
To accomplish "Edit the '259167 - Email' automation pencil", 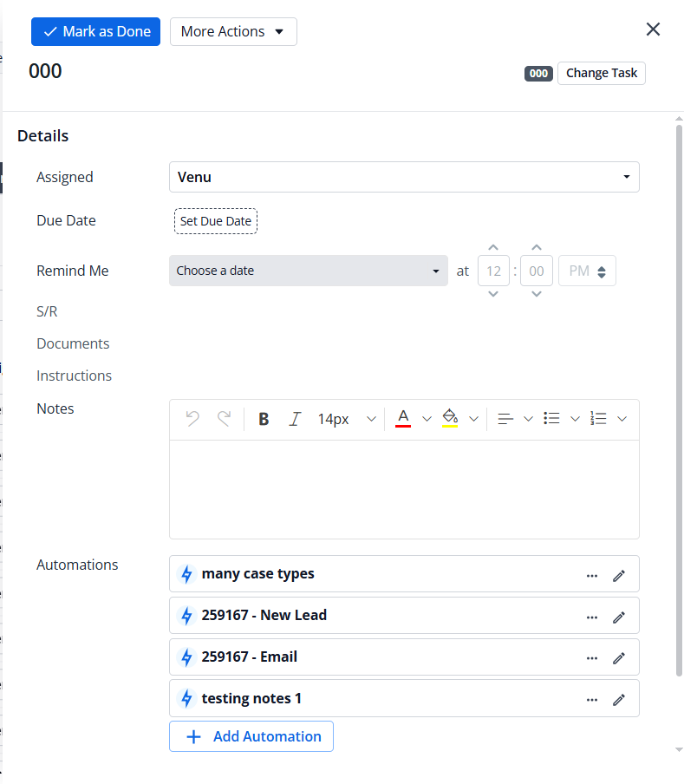I will [x=619, y=658].
